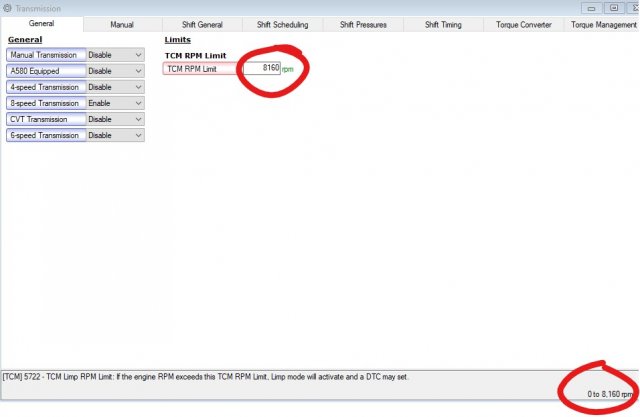Open the Manual tab
The image size is (640, 417).
click(122, 24)
